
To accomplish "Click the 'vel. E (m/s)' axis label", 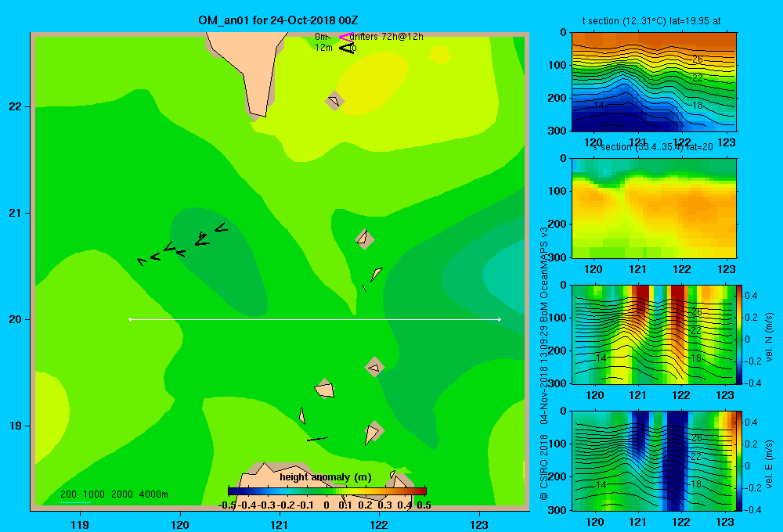I will click(769, 463).
